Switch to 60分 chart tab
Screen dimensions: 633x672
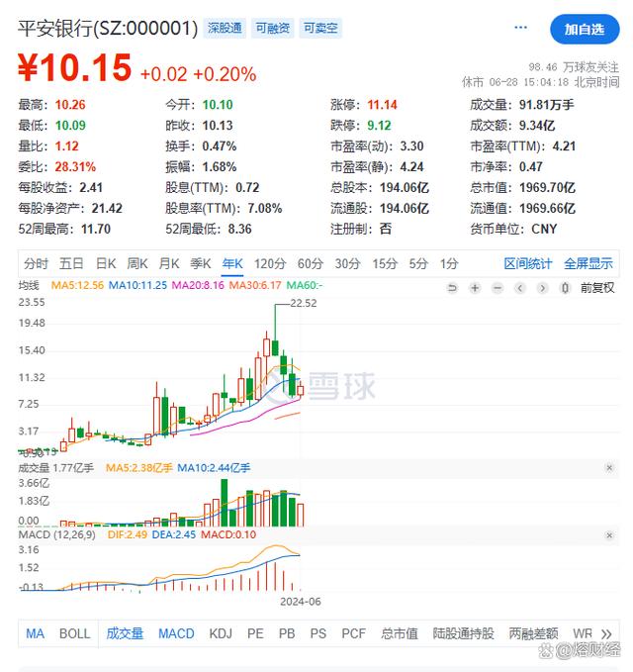311,263
